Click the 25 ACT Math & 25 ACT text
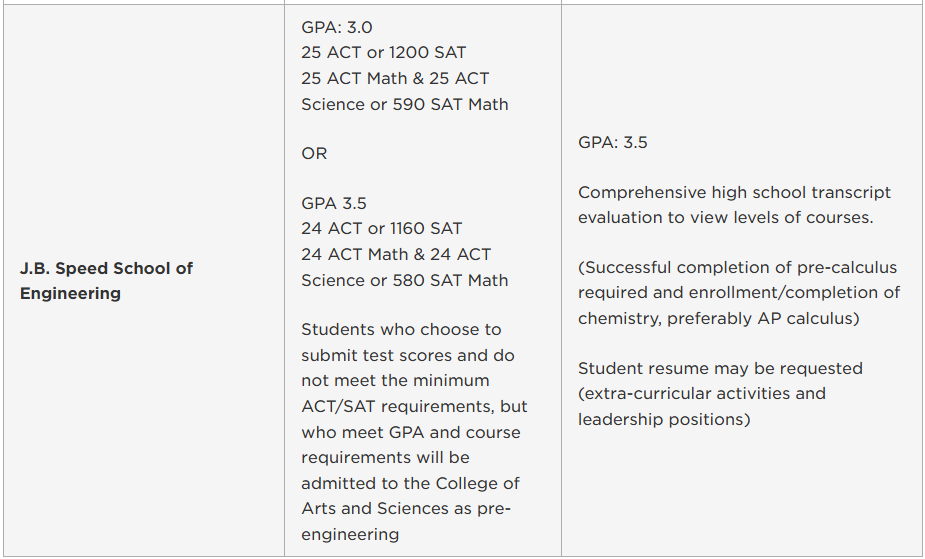 point(395,78)
